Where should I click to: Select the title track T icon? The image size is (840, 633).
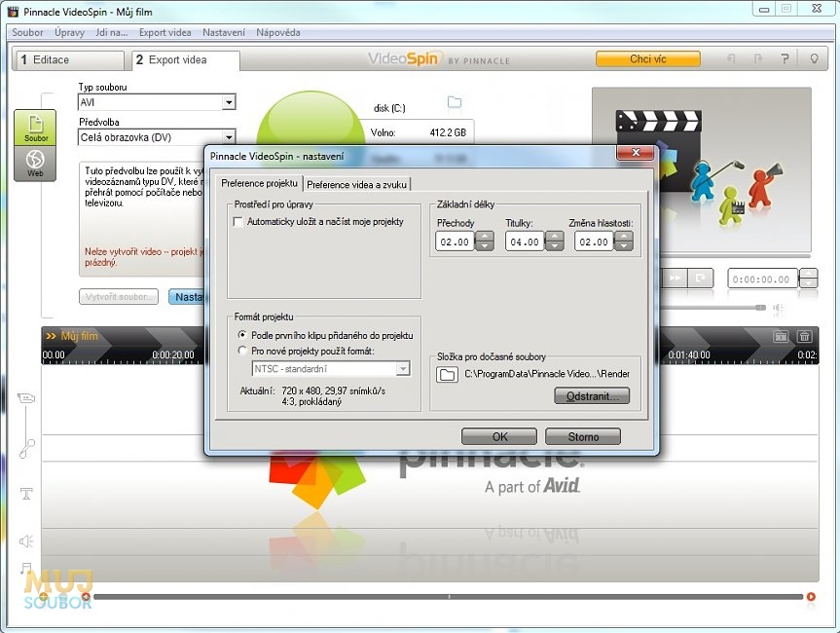(26, 494)
